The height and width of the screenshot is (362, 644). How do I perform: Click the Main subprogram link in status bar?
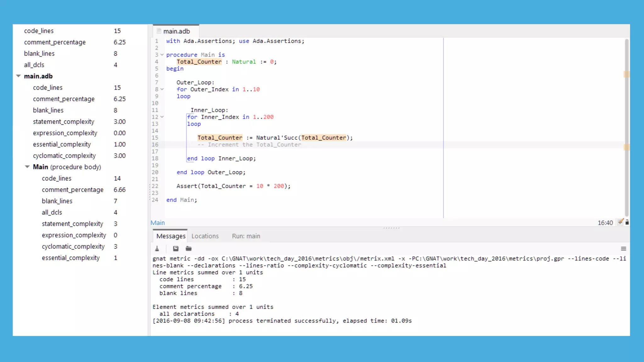[158, 223]
